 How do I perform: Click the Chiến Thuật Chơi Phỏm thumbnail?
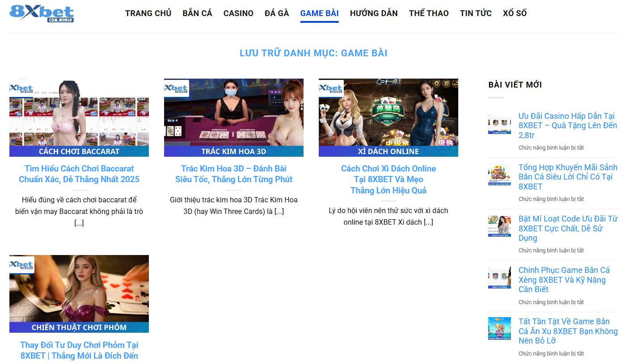pos(79,293)
